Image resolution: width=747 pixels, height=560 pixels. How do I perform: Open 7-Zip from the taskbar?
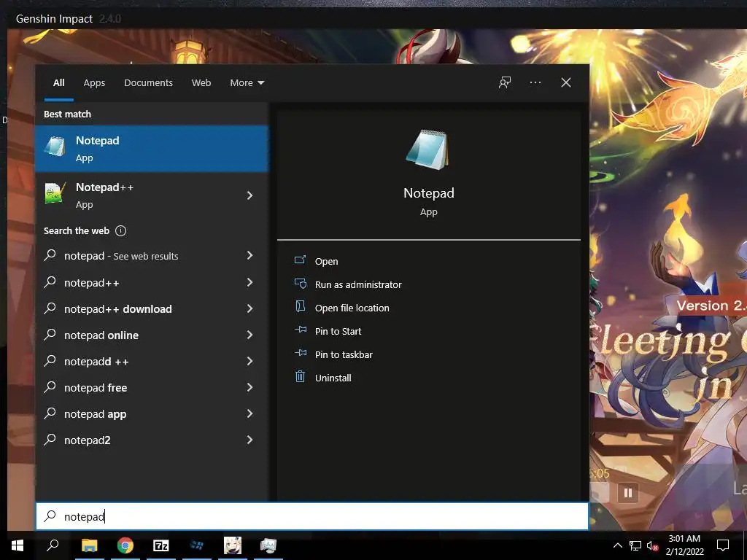161,545
